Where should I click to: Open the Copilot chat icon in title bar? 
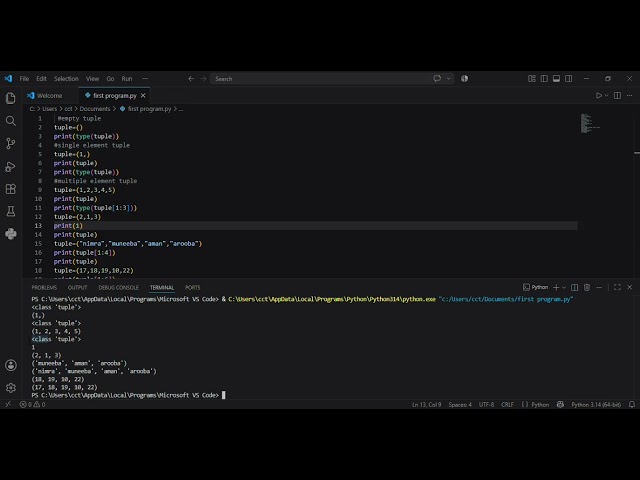coord(437,78)
